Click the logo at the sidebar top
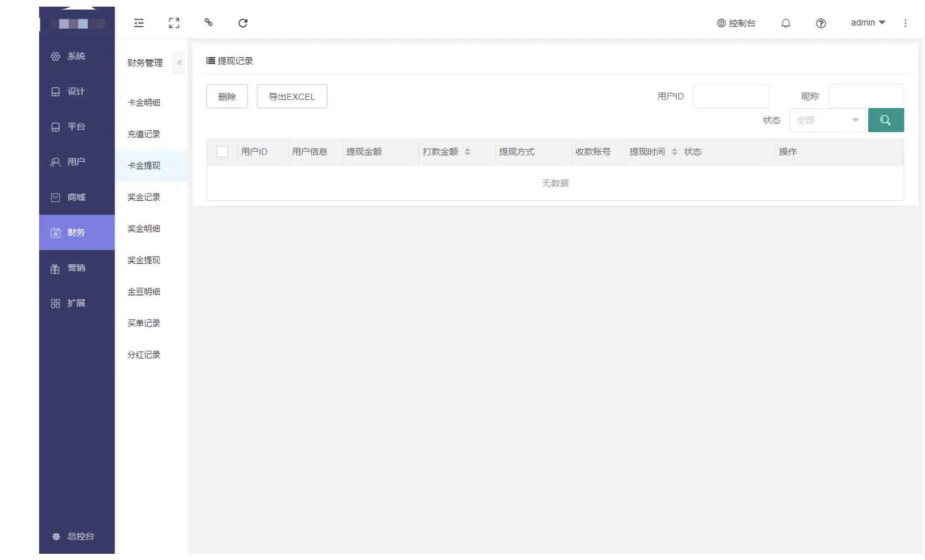 pyautogui.click(x=77, y=23)
